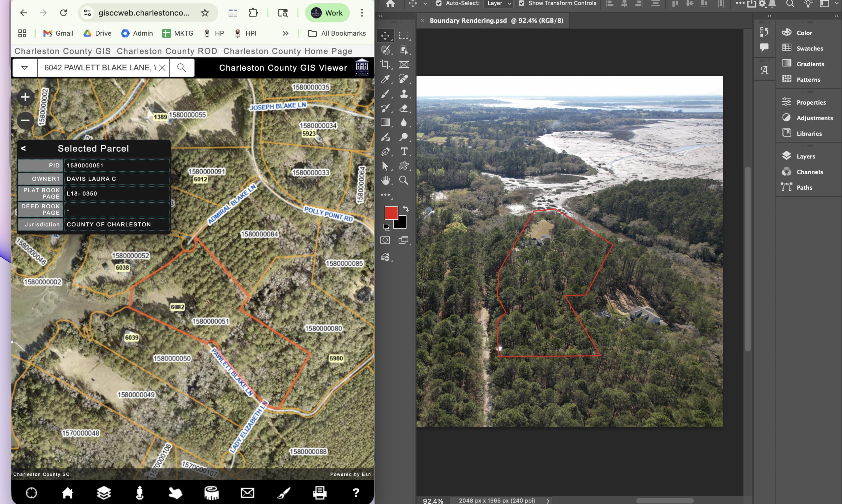Click the red foreground color swatch
Image resolution: width=842 pixels, height=504 pixels.
click(390, 213)
